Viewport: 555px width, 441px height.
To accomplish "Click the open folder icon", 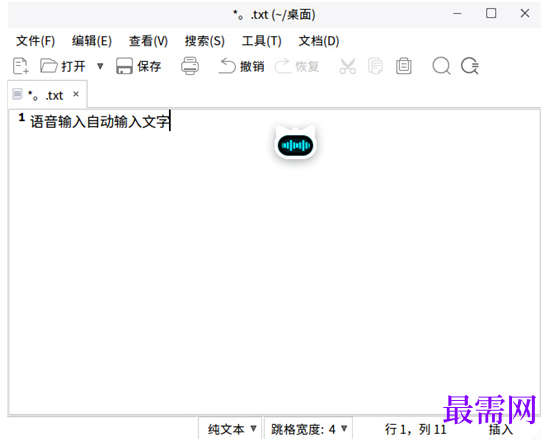I will pyautogui.click(x=48, y=66).
